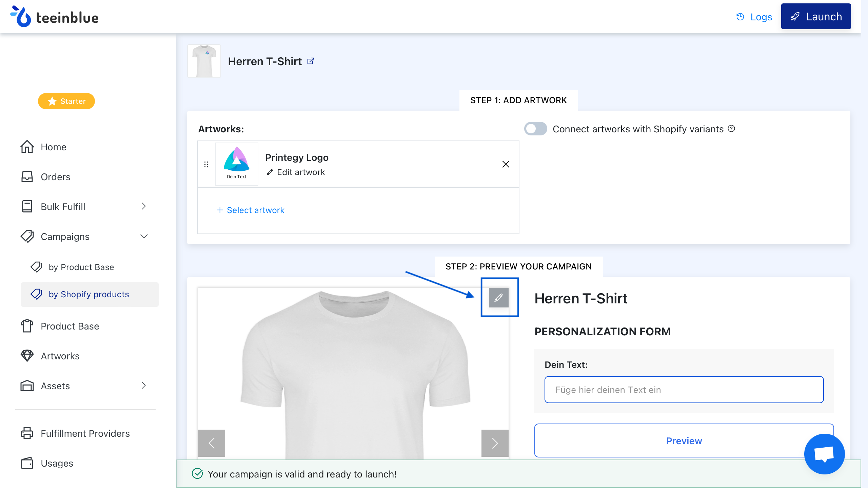Click the Printegy Logo artwork thumbnail
Image resolution: width=868 pixels, height=488 pixels.
tap(237, 164)
